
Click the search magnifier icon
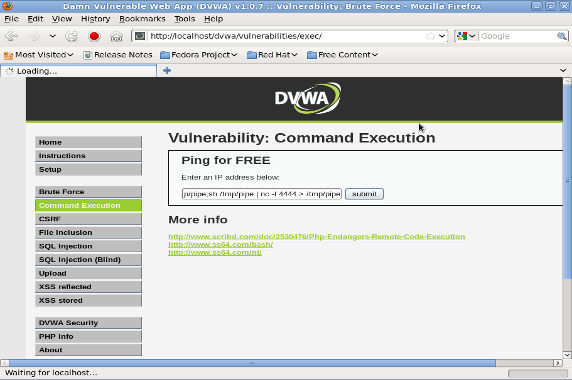coord(562,36)
